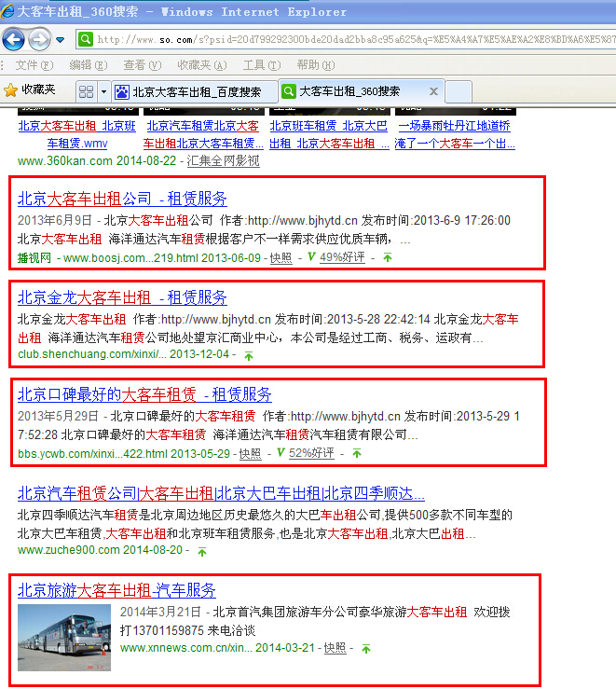Click 播视网 source label in first result

click(34, 257)
